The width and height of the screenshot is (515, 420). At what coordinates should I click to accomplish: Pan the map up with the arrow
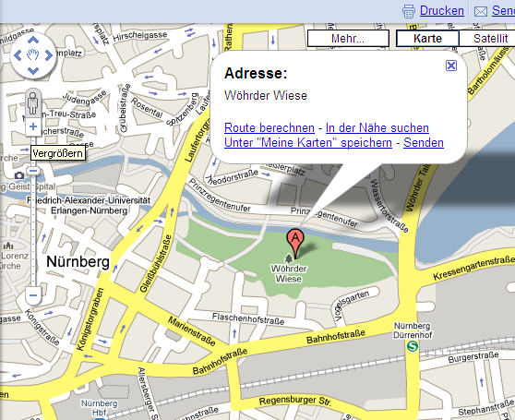click(33, 41)
